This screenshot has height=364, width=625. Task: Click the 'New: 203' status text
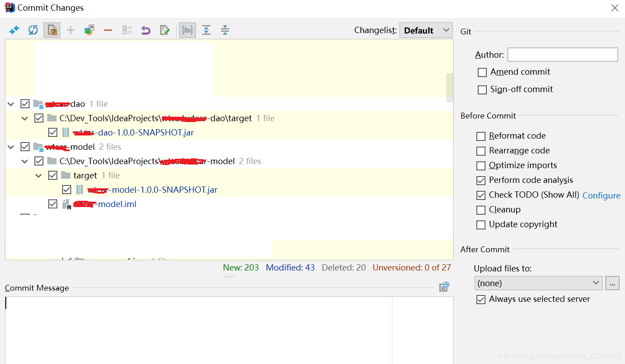241,267
